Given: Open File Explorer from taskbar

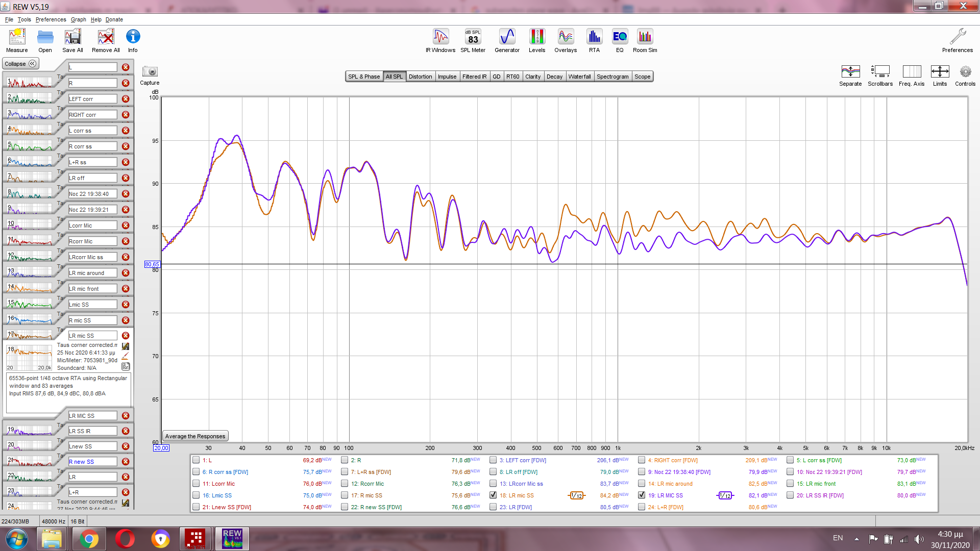Looking at the screenshot, I should pyautogui.click(x=52, y=539).
